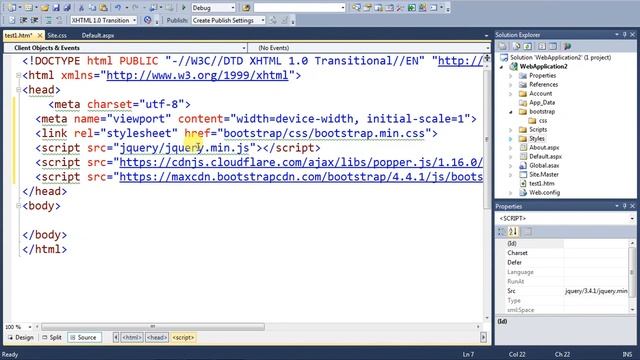The image size is (640, 360).
Task: Click the Start Page green icon
Action: click(411, 8)
